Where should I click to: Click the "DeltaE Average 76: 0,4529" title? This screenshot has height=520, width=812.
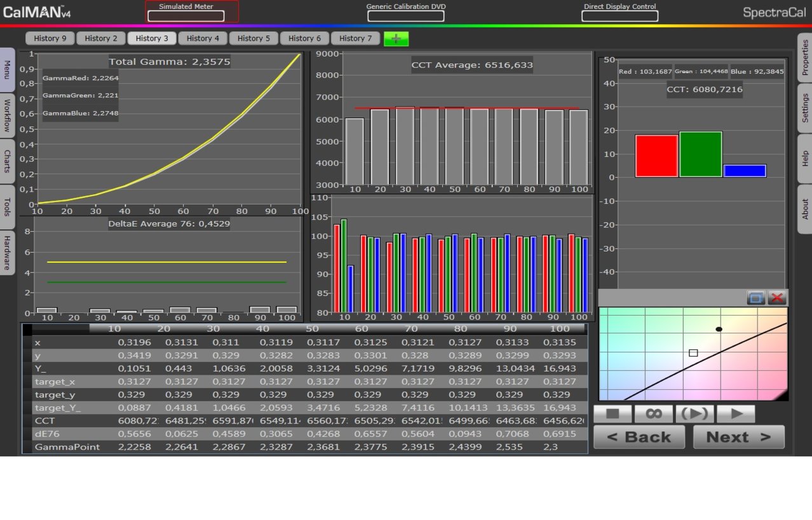click(169, 223)
